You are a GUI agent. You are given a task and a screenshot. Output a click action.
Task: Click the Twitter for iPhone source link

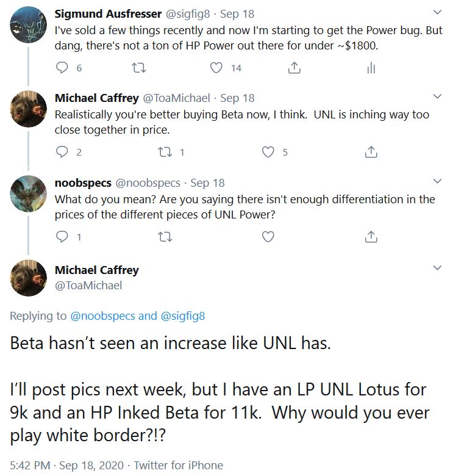point(178,466)
